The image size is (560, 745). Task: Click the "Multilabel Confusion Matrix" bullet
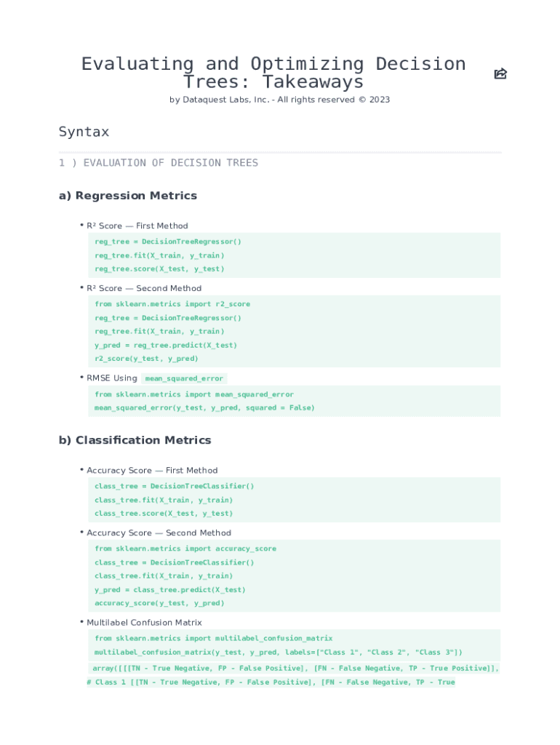[x=144, y=623]
